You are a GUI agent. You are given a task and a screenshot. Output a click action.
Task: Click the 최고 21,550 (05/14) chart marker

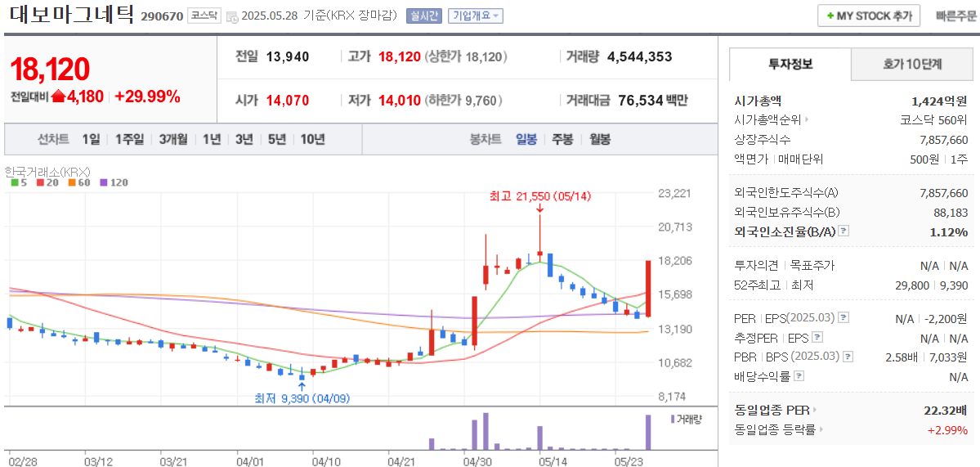[540, 196]
